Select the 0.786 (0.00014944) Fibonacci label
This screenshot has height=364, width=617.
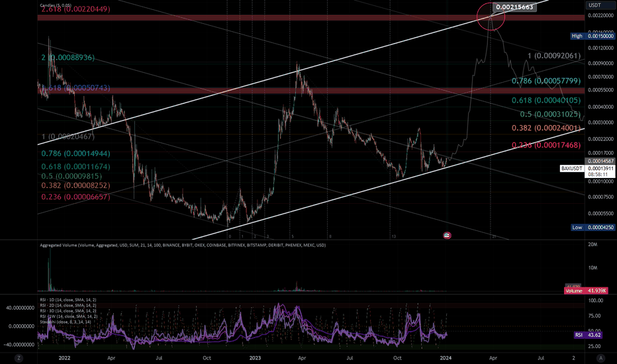point(75,154)
